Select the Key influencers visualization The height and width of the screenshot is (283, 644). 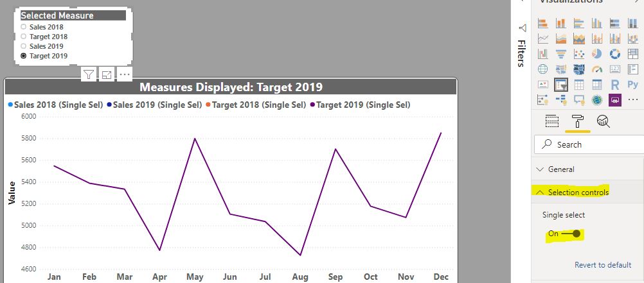pos(543,99)
